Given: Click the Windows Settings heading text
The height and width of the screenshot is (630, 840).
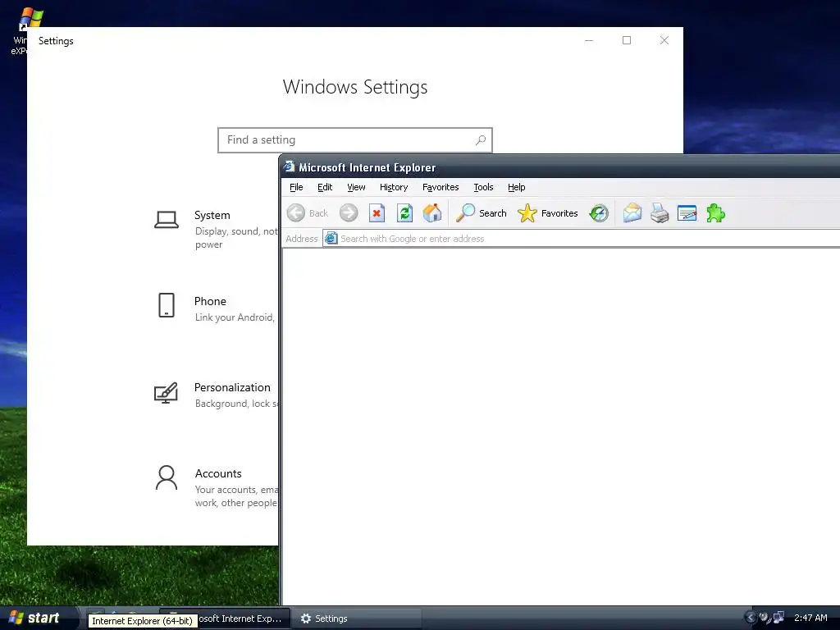Looking at the screenshot, I should click(x=354, y=87).
